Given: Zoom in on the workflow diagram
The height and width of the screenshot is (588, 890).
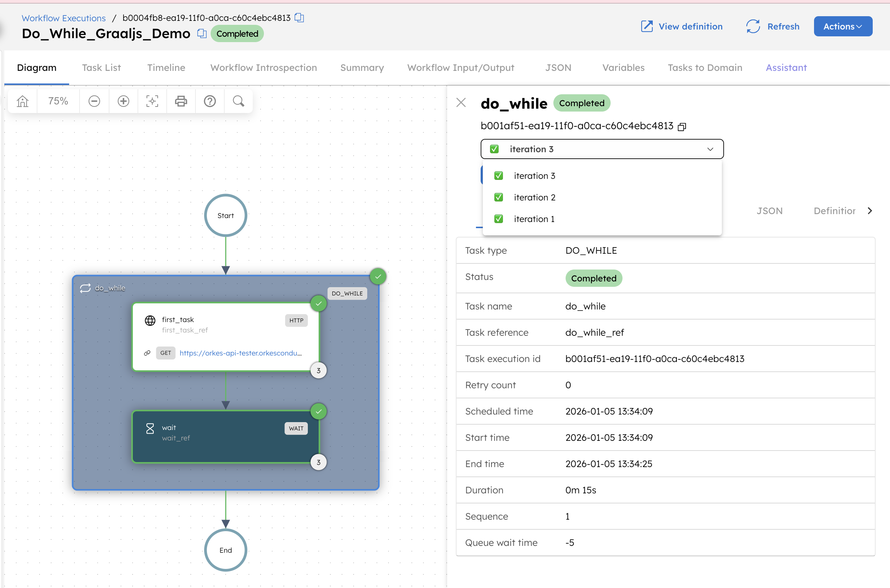Looking at the screenshot, I should pyautogui.click(x=123, y=101).
